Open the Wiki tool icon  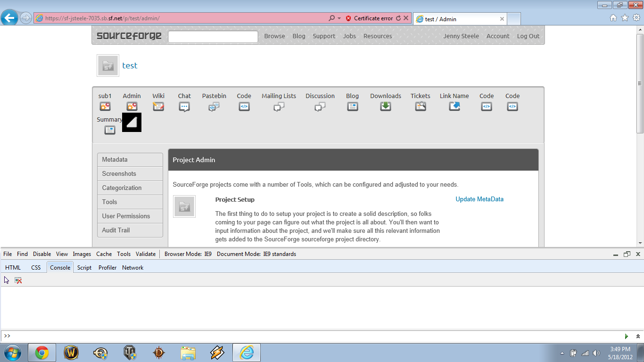pyautogui.click(x=158, y=107)
